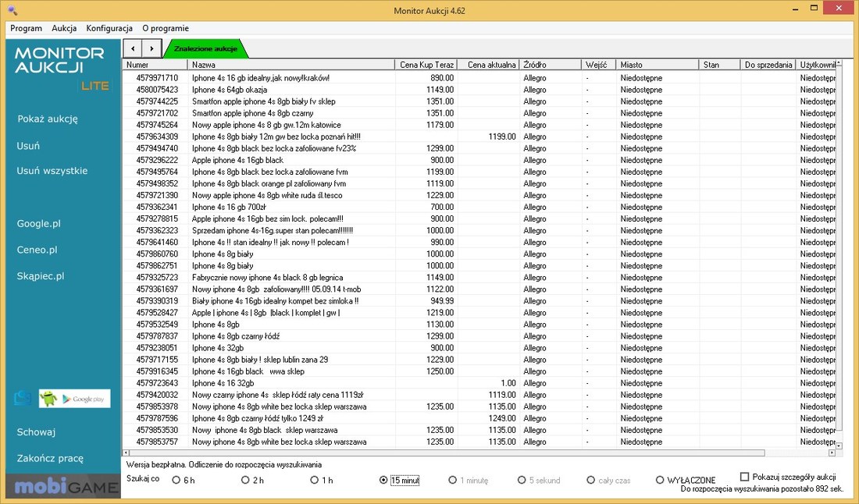Image resolution: width=859 pixels, height=504 pixels.
Task: Sort by Do sprzedania column header
Action: 768,65
